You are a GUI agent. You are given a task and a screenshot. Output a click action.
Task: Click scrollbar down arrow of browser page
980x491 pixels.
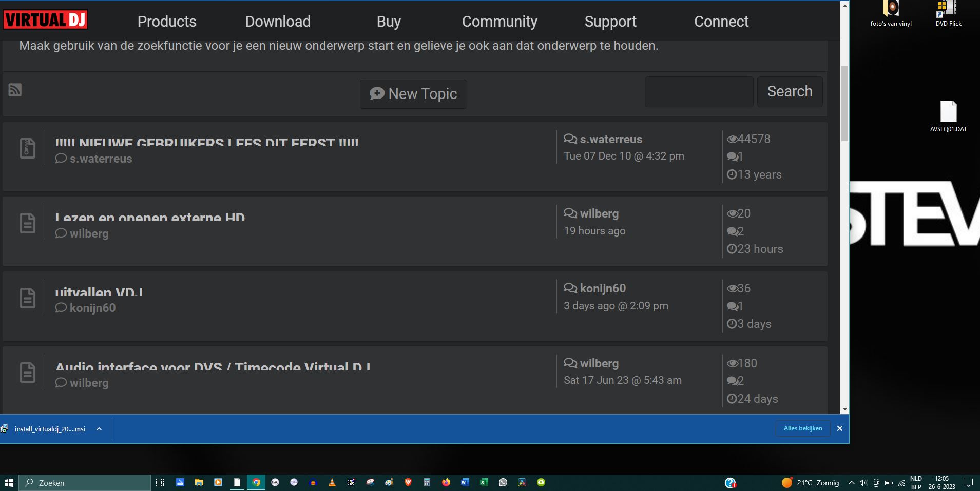(x=844, y=409)
